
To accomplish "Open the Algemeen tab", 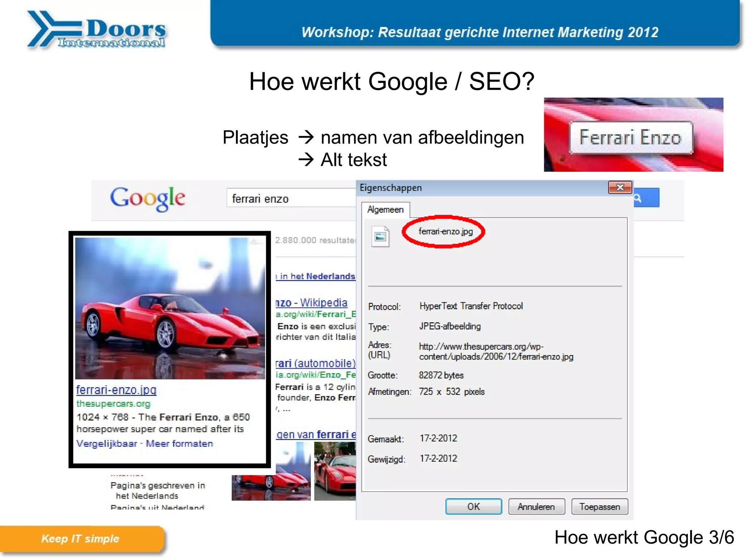I will 386,210.
